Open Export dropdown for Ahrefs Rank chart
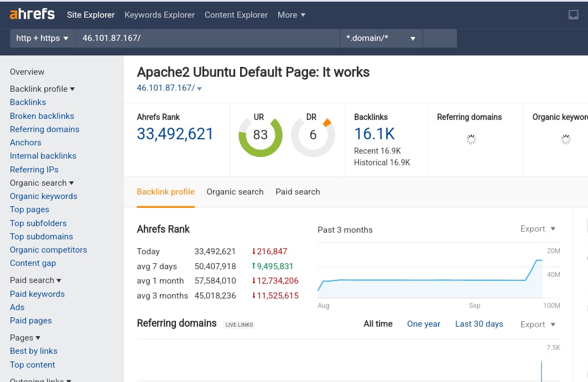Image resolution: width=588 pixels, height=382 pixels. pos(538,229)
